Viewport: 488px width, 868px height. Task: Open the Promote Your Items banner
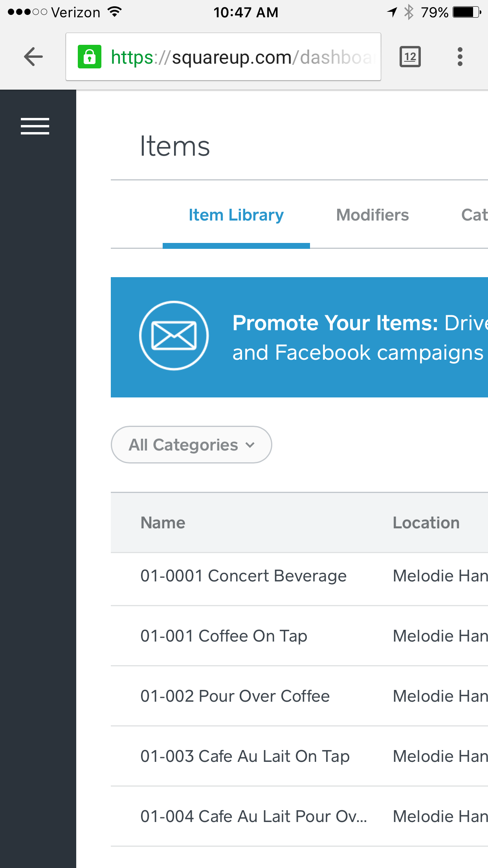(x=299, y=337)
